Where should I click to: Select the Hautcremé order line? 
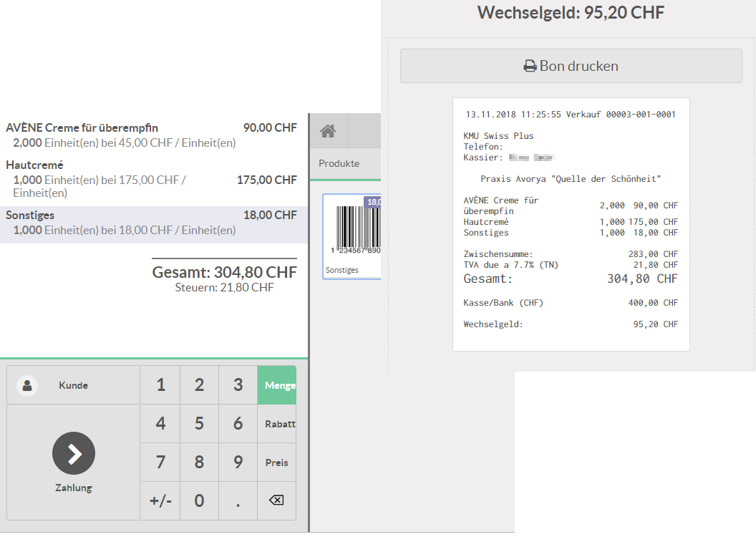(152, 179)
